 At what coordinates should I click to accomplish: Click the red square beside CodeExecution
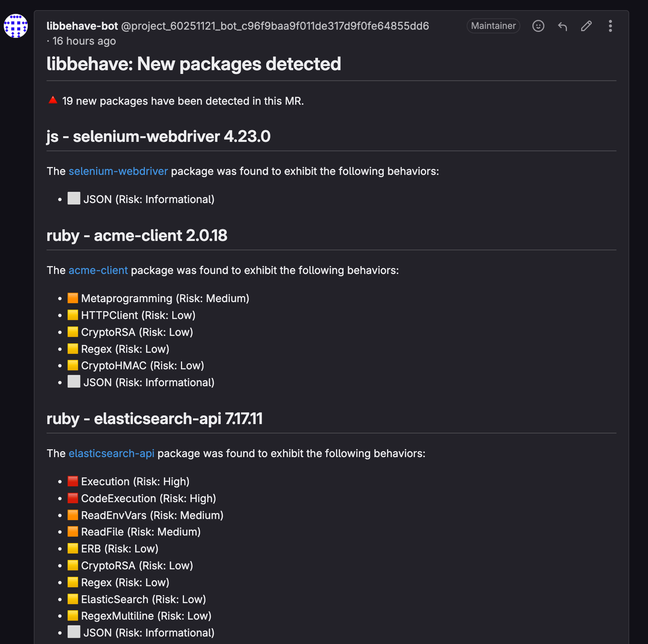click(x=73, y=498)
